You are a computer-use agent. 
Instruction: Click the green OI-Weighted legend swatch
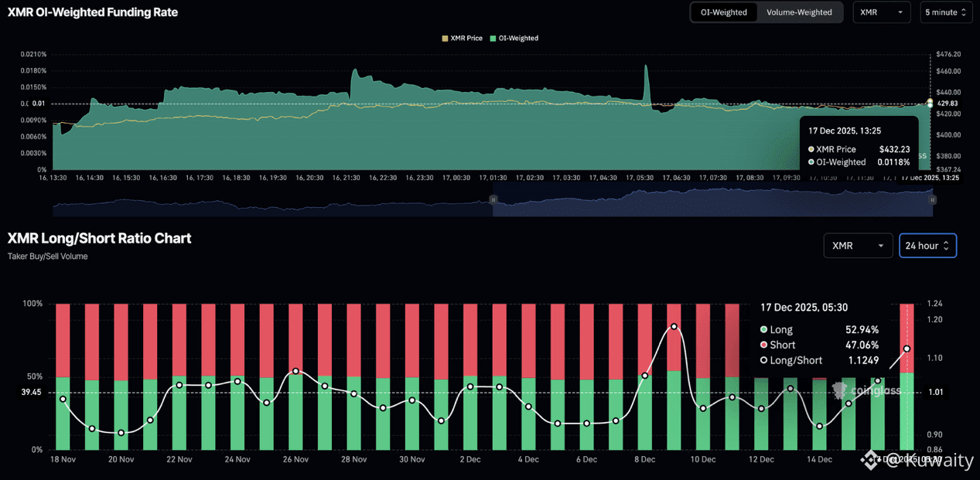click(495, 38)
